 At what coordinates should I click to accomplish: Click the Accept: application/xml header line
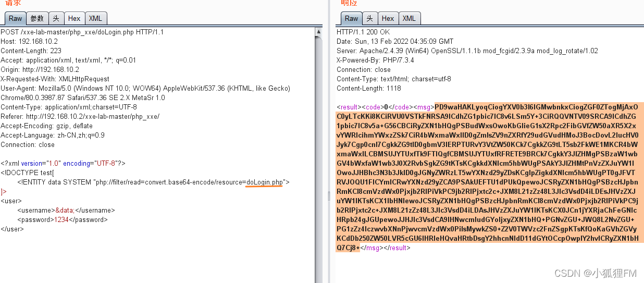pos(68,60)
